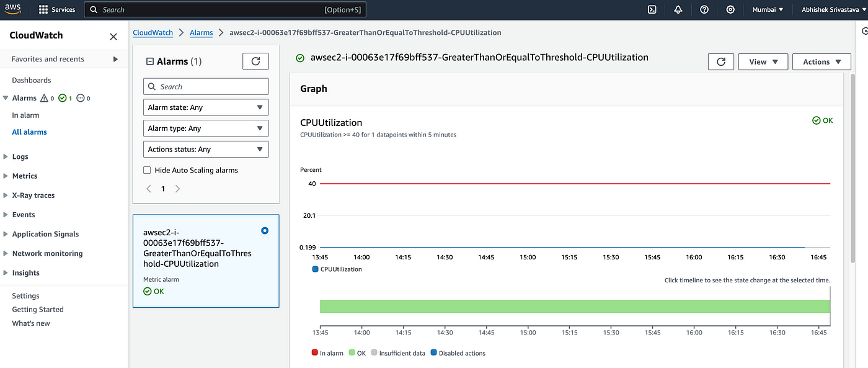Collapse the Alarms sidebar section
868x368 pixels.
coord(6,98)
